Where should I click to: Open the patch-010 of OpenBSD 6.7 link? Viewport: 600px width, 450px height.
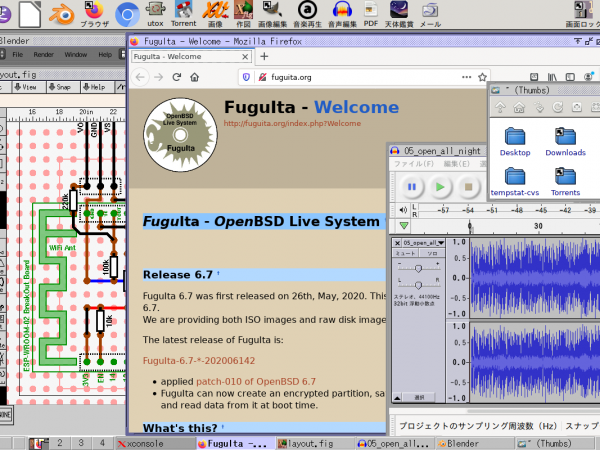coord(256,382)
